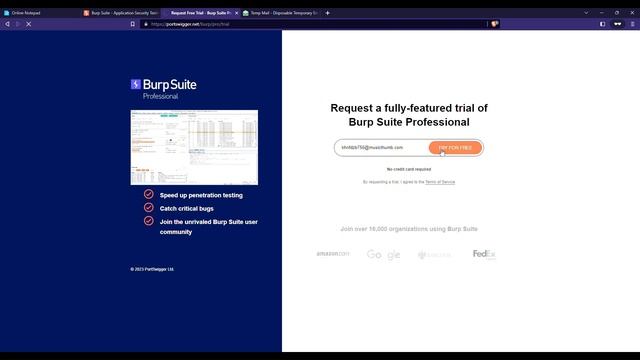Click checkmark beside Speed up penetration testing
The image size is (640, 360).
coord(149,194)
